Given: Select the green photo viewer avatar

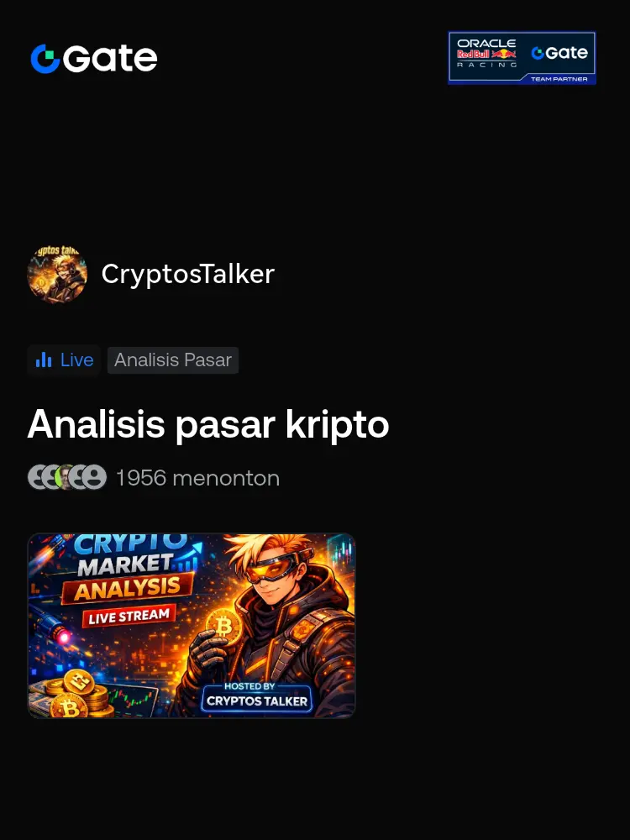Looking at the screenshot, I should coord(66,477).
